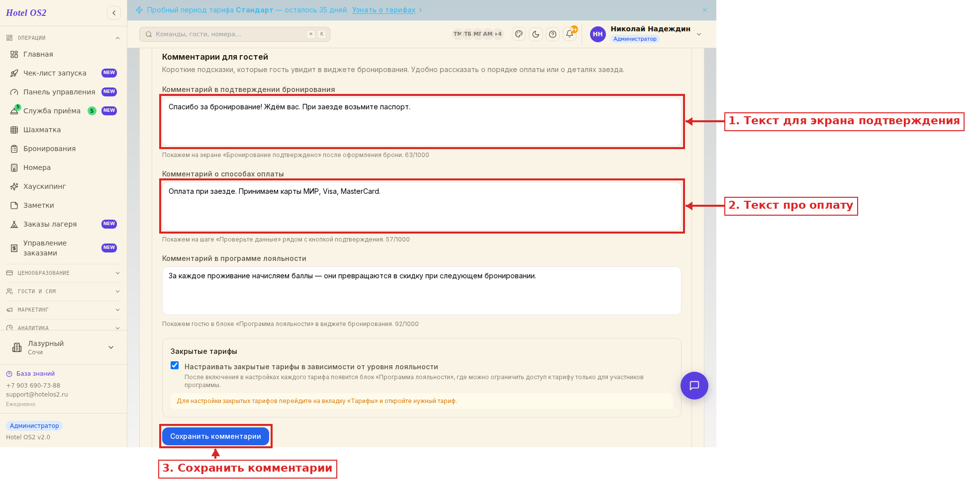Open the notifications bell
The width and height of the screenshot is (980, 492).
(x=570, y=34)
